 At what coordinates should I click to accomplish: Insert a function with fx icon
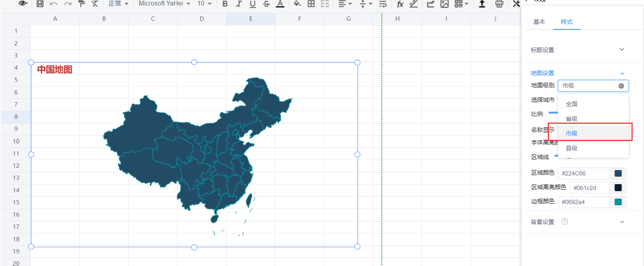click(x=400, y=4)
